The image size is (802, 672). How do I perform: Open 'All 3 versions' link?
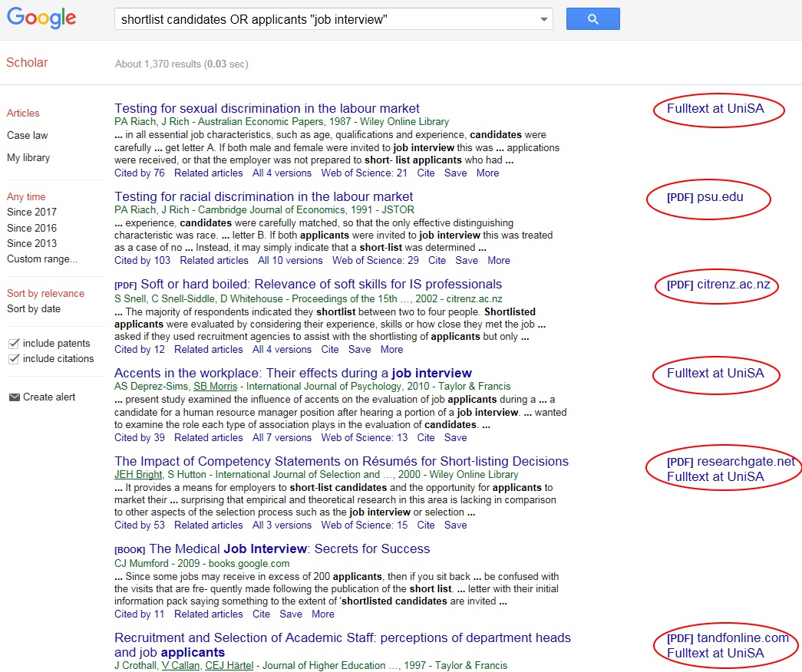point(282,525)
